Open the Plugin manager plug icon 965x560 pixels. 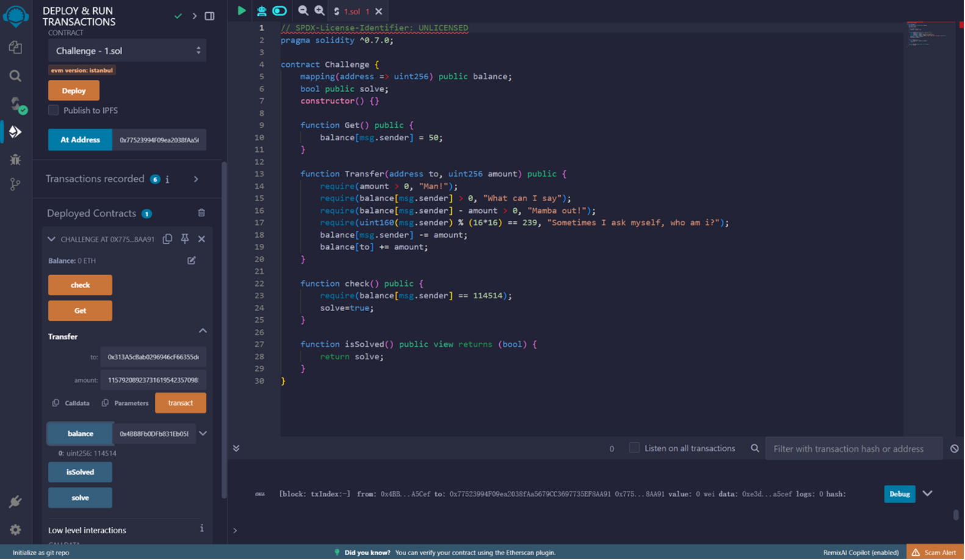[x=15, y=502]
